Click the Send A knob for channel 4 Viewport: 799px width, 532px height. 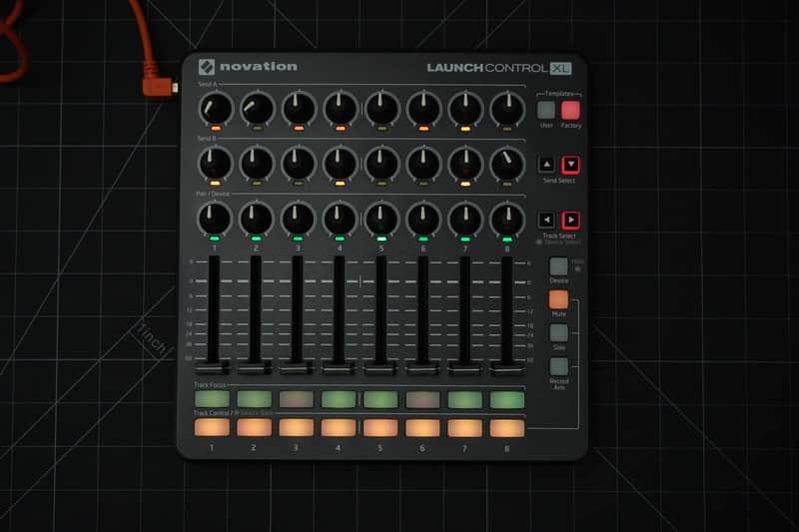341,109
